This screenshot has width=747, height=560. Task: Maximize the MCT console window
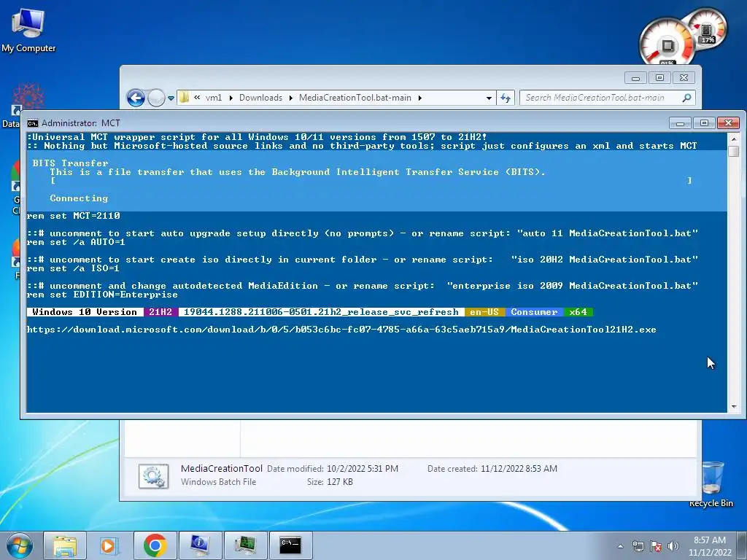click(x=704, y=123)
